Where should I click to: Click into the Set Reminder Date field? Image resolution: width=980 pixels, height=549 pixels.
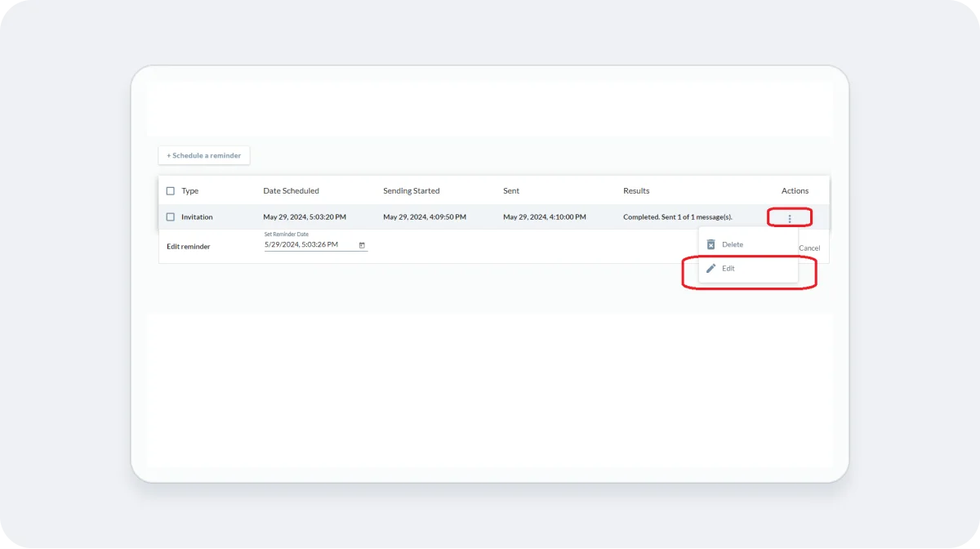click(316, 244)
